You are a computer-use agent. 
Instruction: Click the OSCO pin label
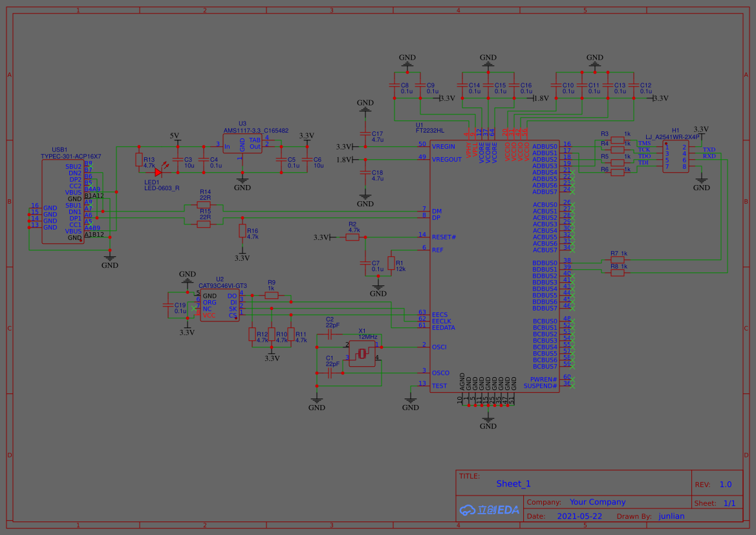point(440,373)
